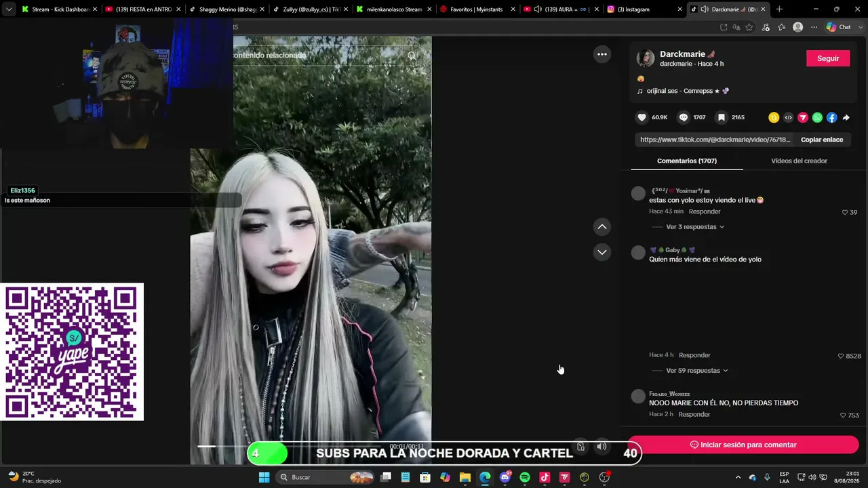Open the ESP LAA input language switcher
The image size is (868, 488).
[x=784, y=477]
